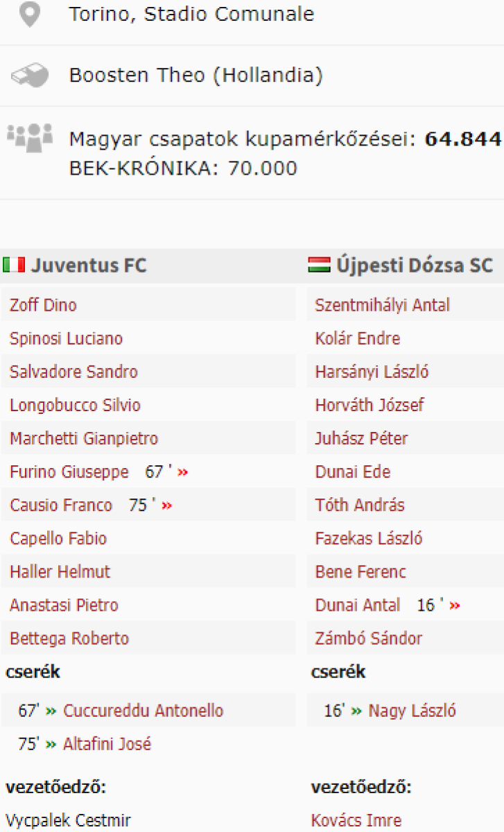Open Anastasi Pietro player page
The image size is (504, 832).
[x=64, y=605]
